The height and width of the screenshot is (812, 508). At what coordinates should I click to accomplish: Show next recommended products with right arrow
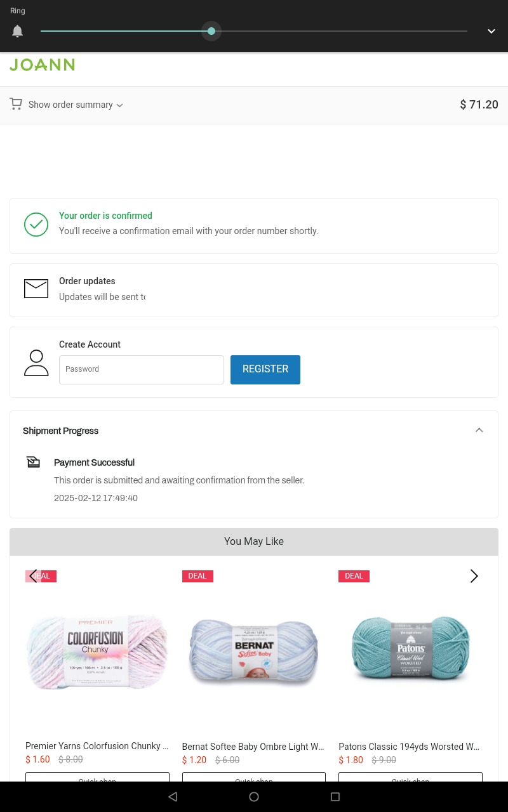coord(474,576)
